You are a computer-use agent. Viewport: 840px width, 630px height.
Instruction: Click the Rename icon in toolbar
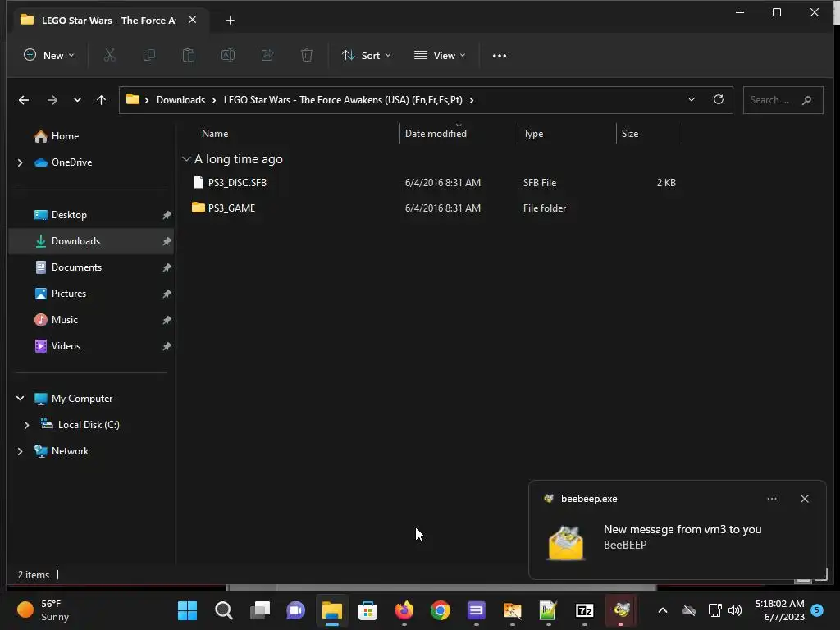click(x=228, y=55)
